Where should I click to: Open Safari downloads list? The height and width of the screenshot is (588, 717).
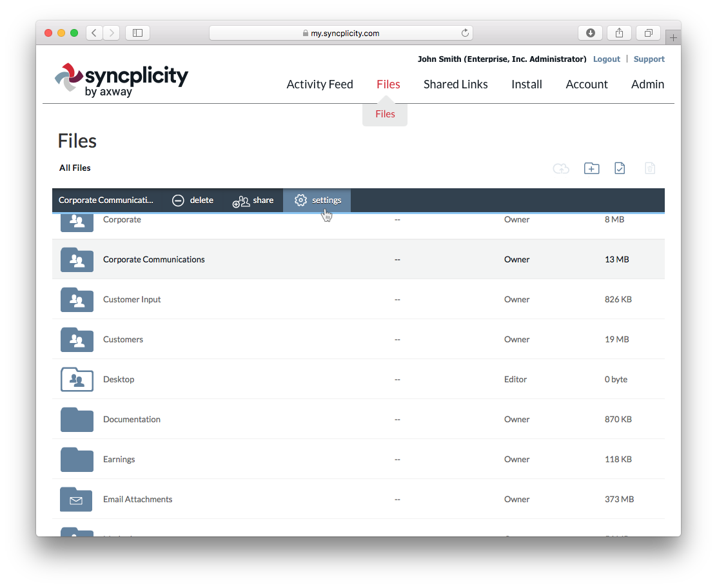pos(590,33)
